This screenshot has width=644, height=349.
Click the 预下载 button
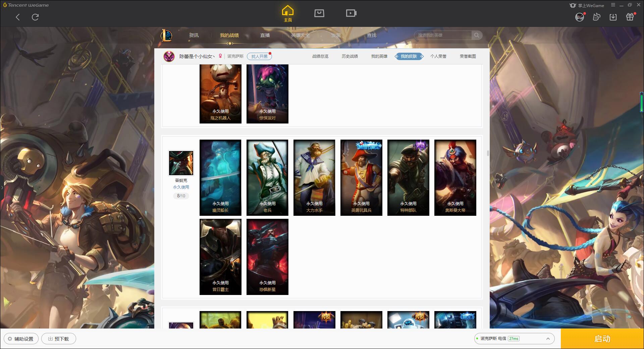[x=58, y=339]
